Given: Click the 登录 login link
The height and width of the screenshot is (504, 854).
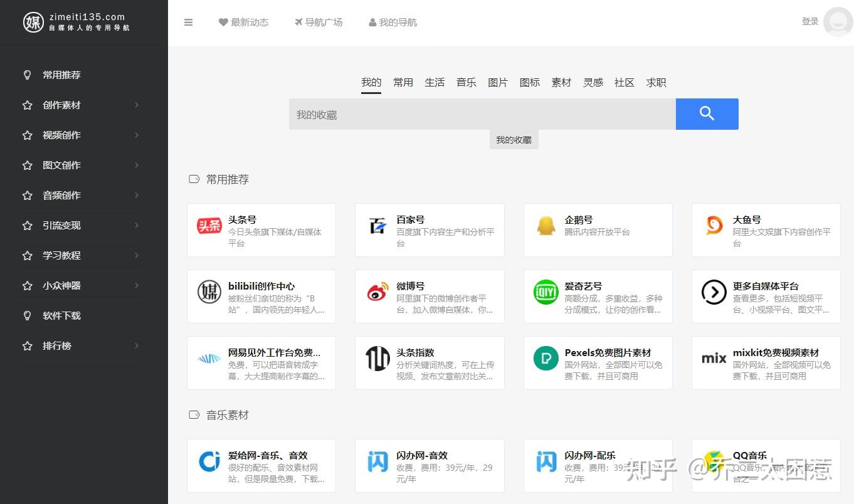Looking at the screenshot, I should tap(810, 21).
